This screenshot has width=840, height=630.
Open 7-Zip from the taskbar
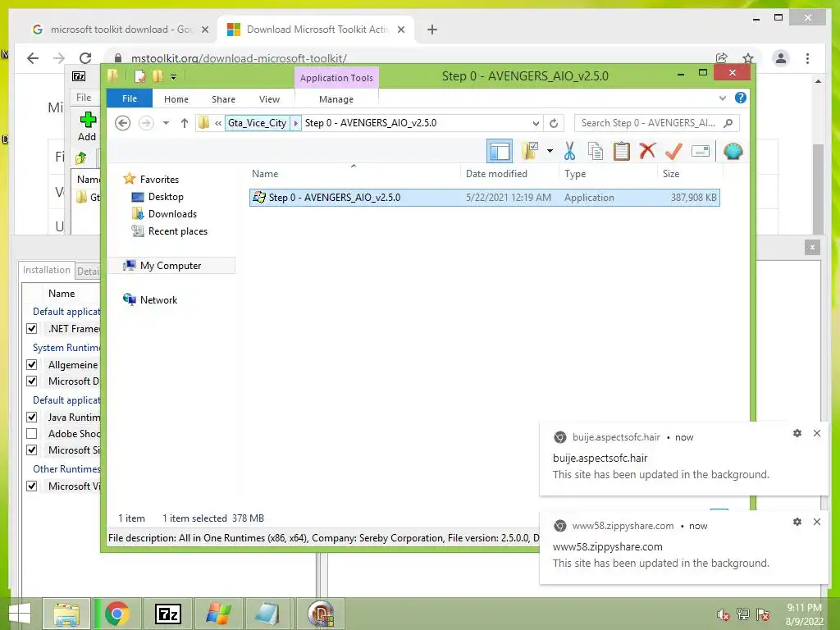tap(167, 614)
